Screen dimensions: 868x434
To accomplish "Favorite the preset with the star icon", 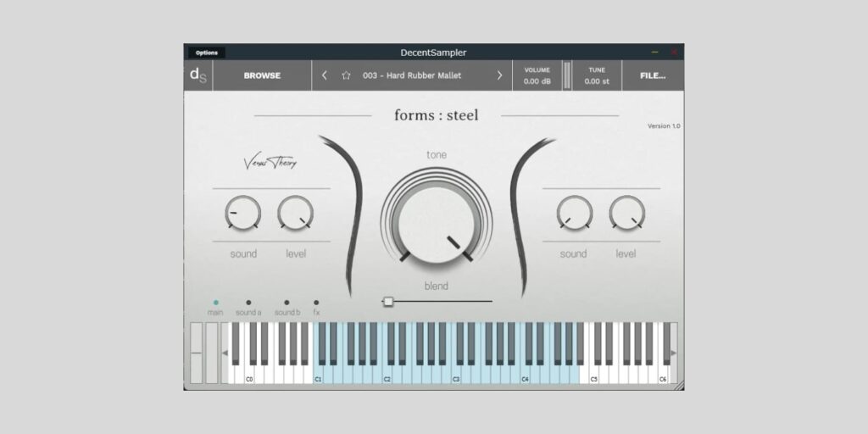I will tap(347, 75).
